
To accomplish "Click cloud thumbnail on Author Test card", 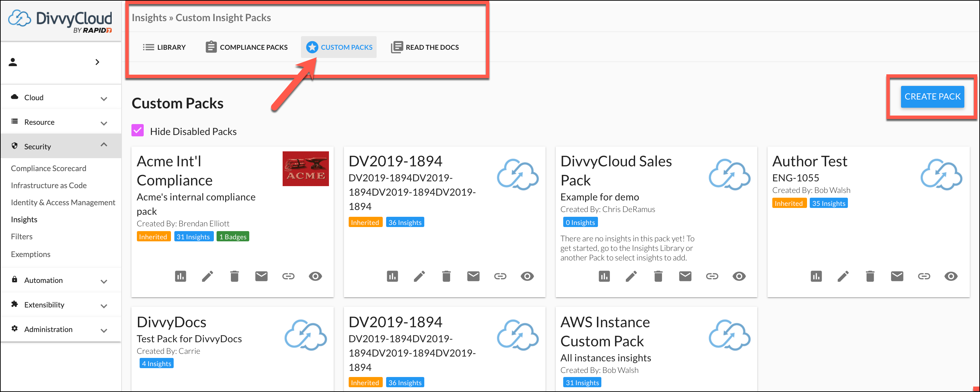I will (941, 175).
